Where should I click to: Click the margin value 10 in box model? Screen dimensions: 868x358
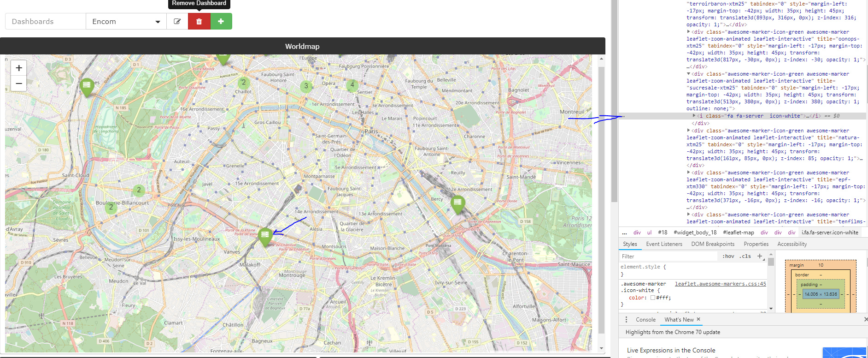point(821,265)
